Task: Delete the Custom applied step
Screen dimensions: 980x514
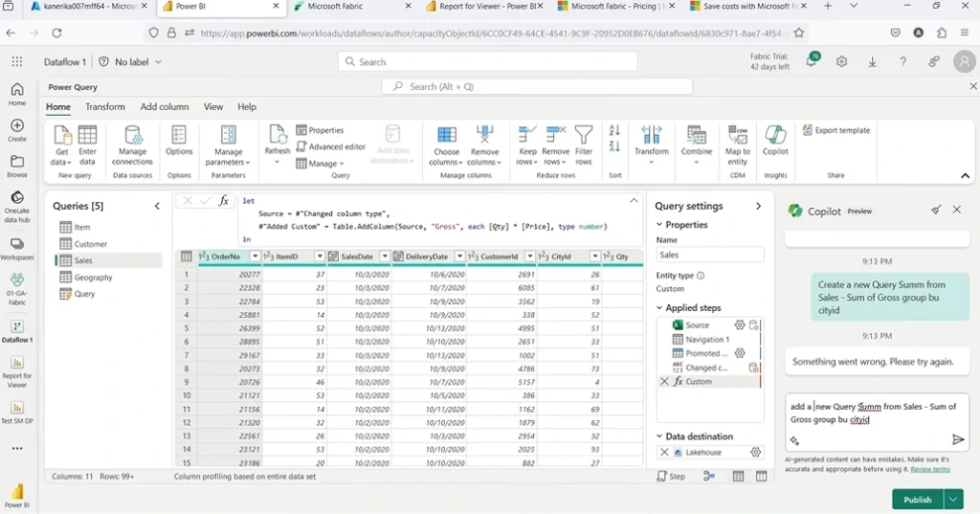Action: [x=664, y=382]
